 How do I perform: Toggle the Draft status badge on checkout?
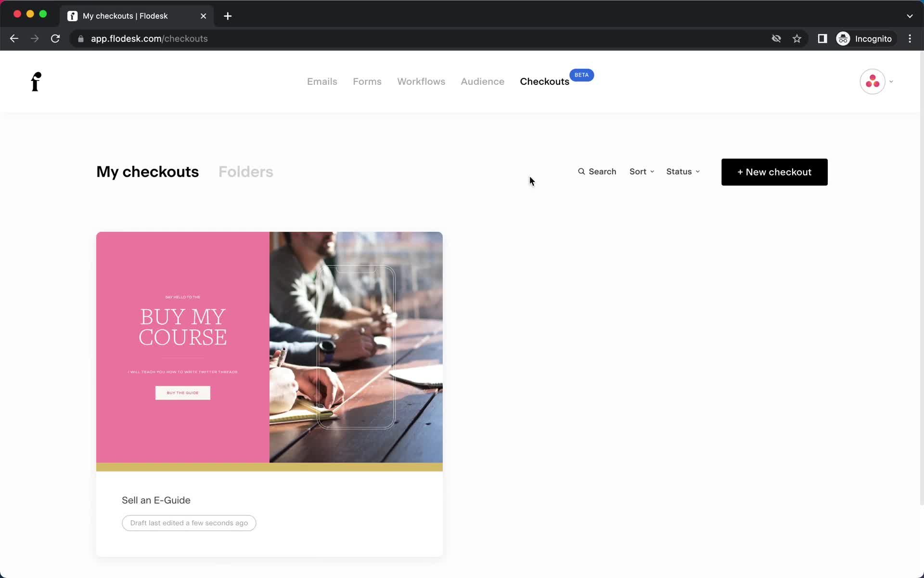pos(189,523)
